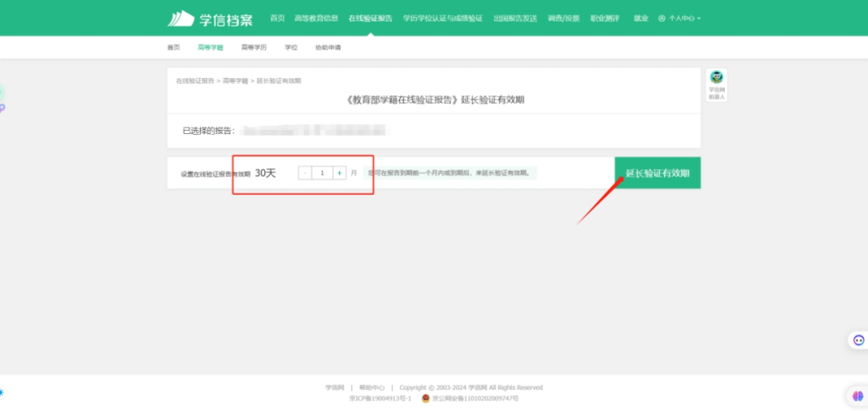Viewport: 868px width, 411px height.
Task: Click the month count input field
Action: [322, 173]
